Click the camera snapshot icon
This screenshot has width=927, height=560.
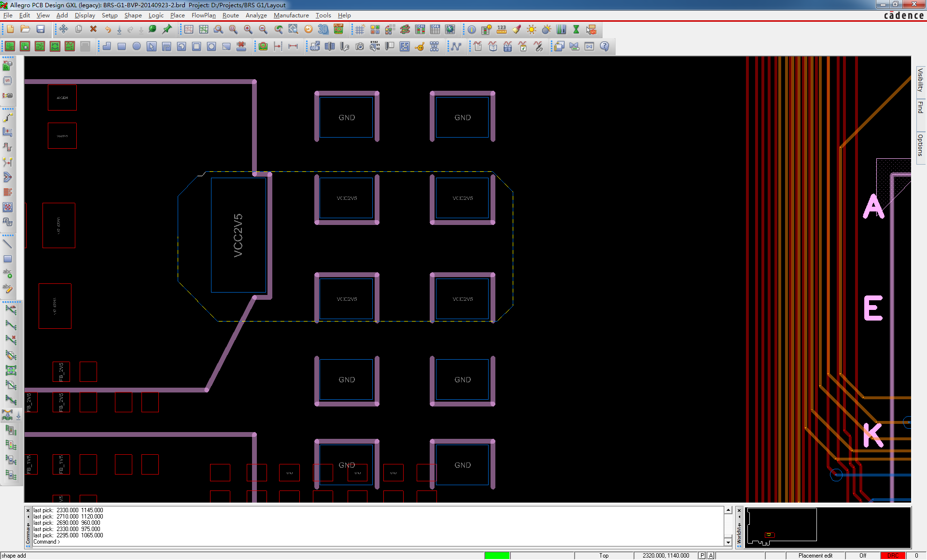[360, 46]
